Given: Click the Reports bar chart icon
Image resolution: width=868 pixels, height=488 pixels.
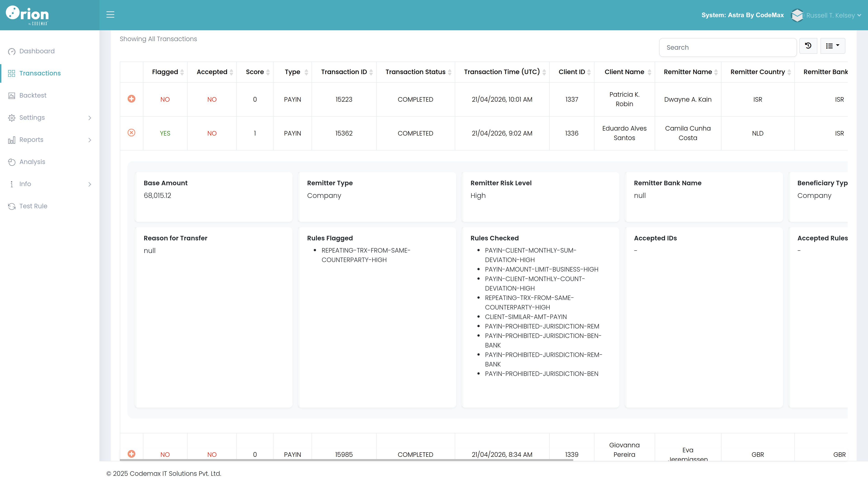Looking at the screenshot, I should point(12,140).
